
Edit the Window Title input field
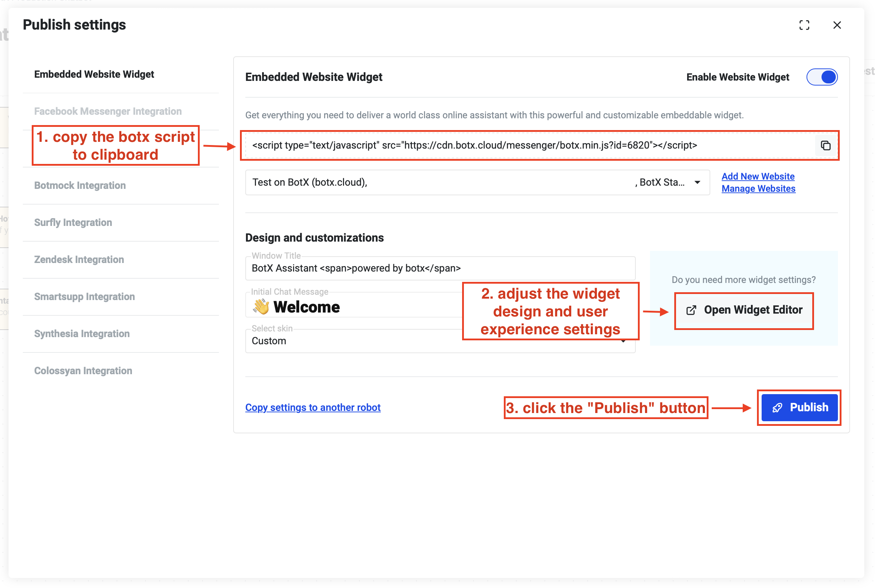[x=439, y=268]
